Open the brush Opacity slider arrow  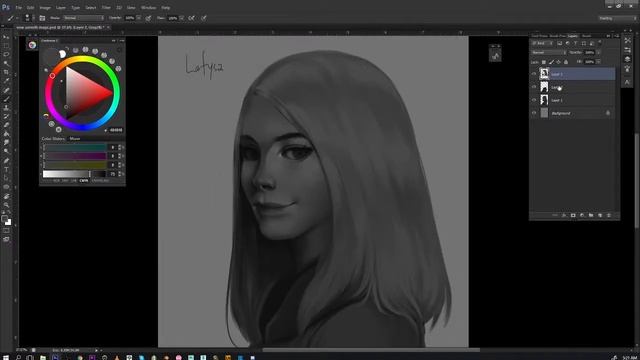point(139,18)
